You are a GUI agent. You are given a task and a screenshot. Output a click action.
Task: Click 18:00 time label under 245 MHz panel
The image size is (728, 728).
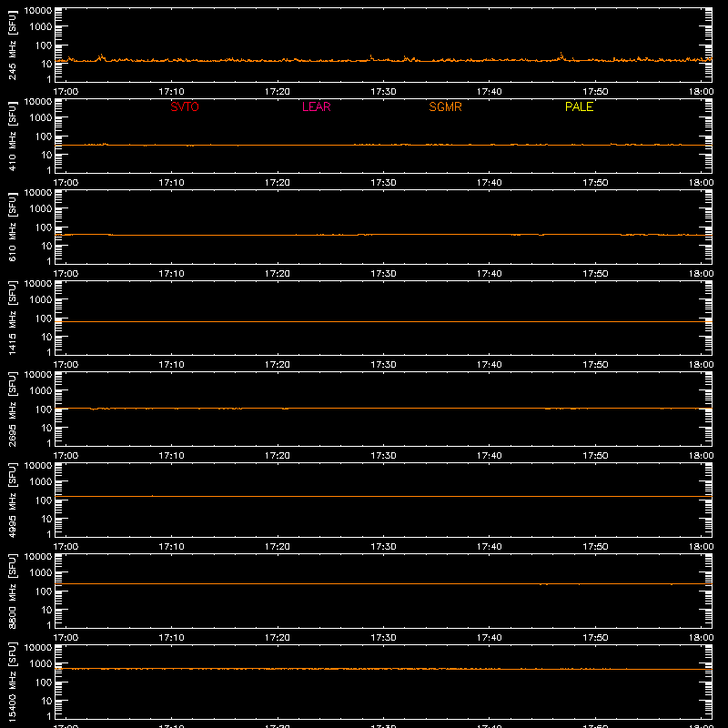[701, 92]
